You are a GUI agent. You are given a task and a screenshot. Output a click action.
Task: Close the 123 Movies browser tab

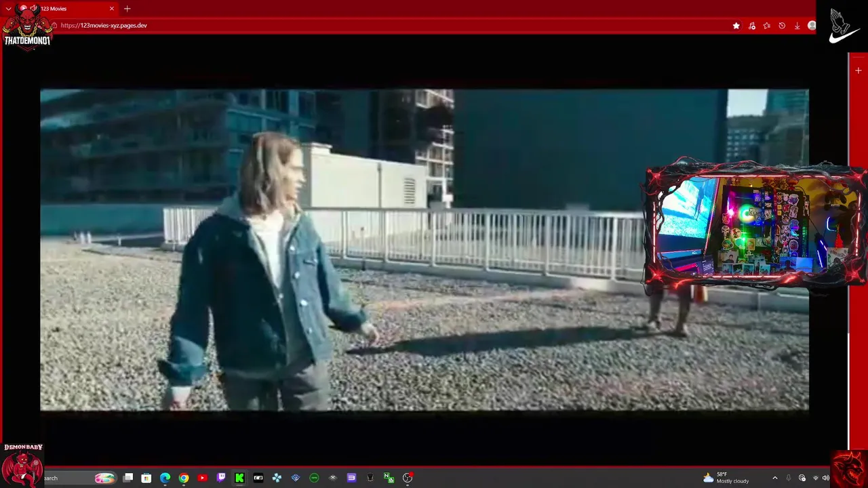point(112,9)
